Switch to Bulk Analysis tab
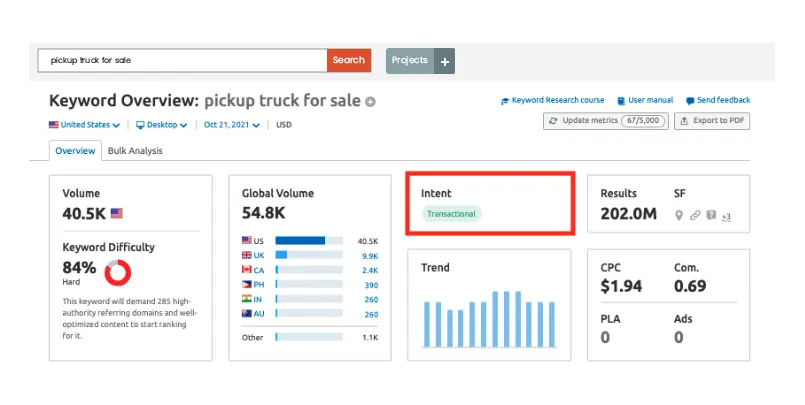This screenshot has width=805, height=405. click(x=135, y=151)
